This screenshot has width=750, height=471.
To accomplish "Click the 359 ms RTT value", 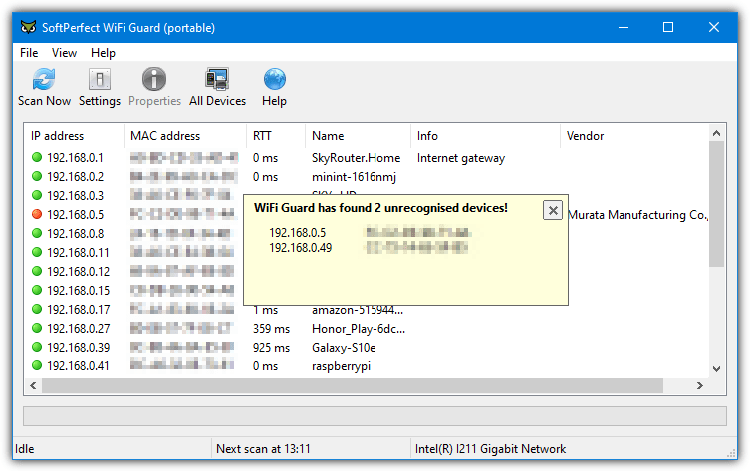I will tap(271, 329).
